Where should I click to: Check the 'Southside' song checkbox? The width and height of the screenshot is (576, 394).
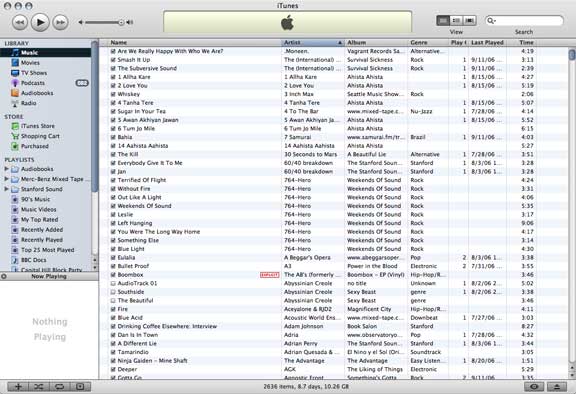tap(113, 292)
